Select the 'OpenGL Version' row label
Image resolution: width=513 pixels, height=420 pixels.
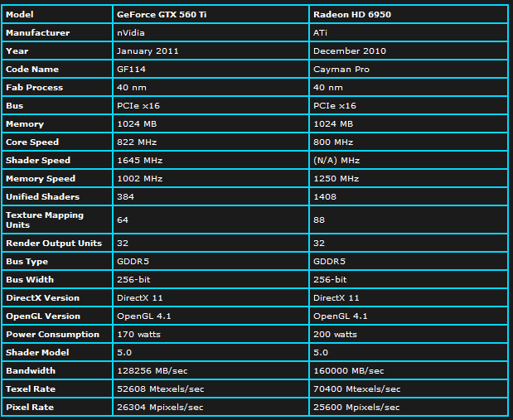[x=43, y=316]
